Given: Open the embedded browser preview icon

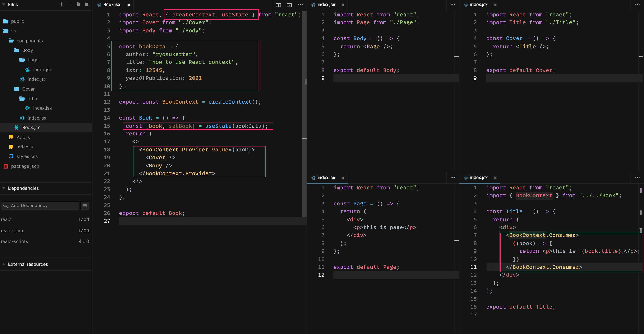Looking at the screenshot, I should pos(289,5).
